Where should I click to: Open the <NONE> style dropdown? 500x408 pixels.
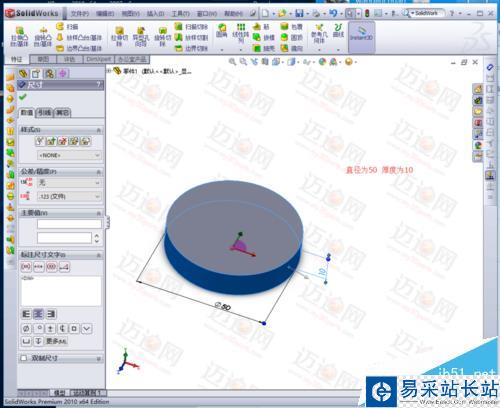[x=69, y=155]
